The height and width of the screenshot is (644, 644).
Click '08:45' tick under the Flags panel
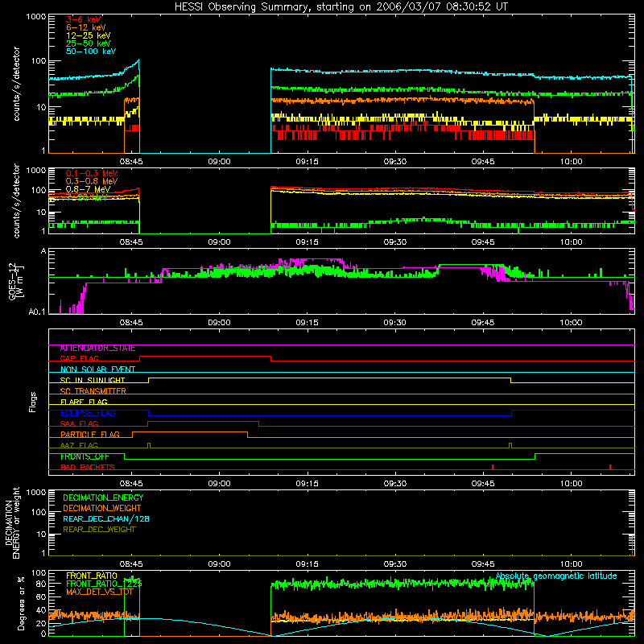131,484
